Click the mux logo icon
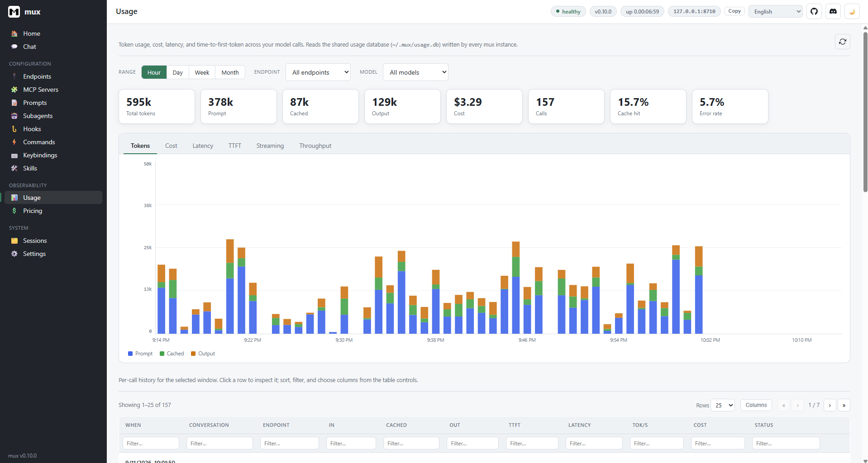 (x=14, y=12)
